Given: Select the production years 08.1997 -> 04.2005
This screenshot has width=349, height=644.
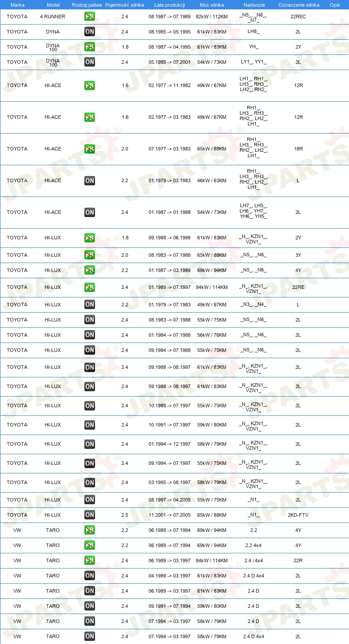Looking at the screenshot, I should (170, 500).
